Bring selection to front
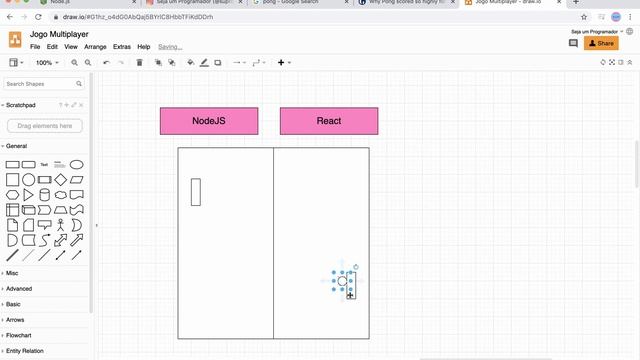Viewport: 640px width, 360px height. (158, 62)
